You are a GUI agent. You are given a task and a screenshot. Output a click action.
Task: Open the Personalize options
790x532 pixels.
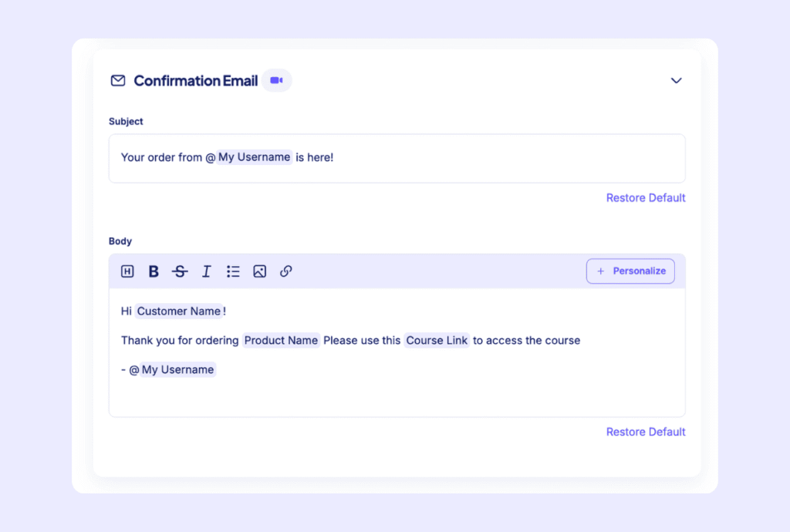pyautogui.click(x=630, y=271)
